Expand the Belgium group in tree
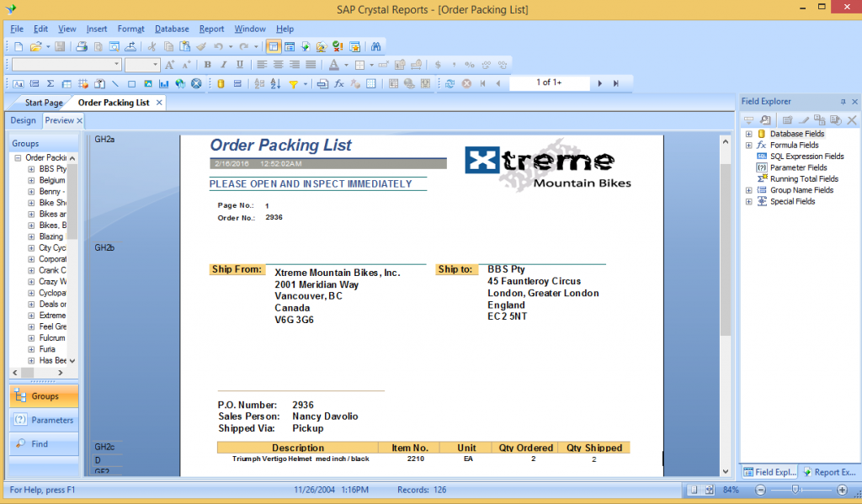The image size is (862, 504). pyautogui.click(x=31, y=180)
